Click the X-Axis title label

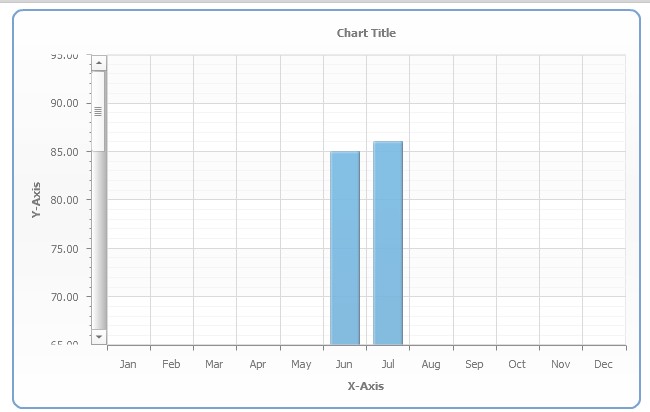pos(365,386)
